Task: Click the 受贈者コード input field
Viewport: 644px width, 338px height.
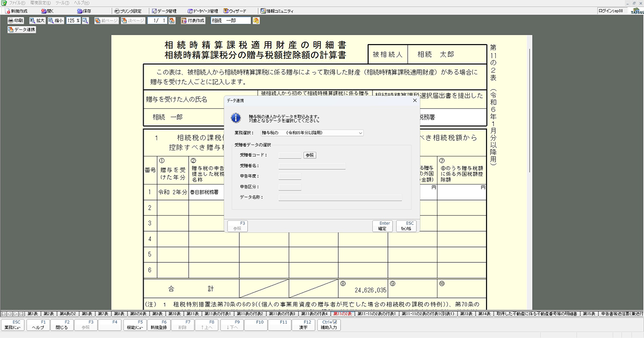Action: [290, 155]
